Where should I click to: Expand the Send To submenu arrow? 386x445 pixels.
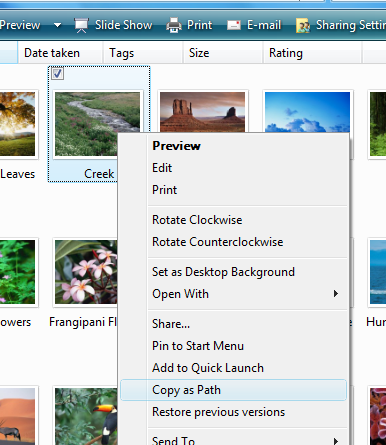(x=336, y=441)
